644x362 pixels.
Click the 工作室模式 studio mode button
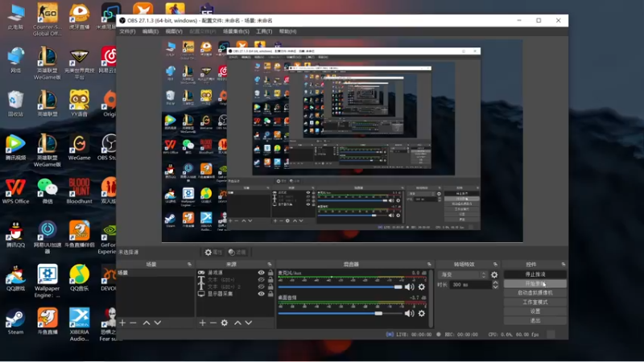click(535, 302)
